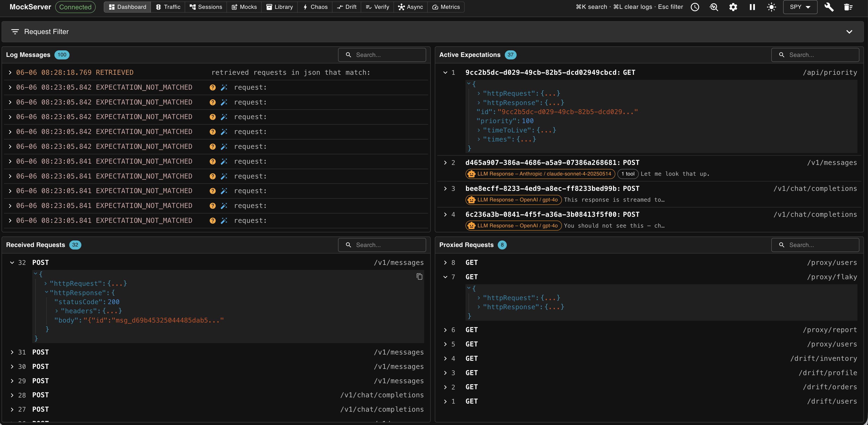The width and height of the screenshot is (868, 425).
Task: Clear logs with the trash-list icon
Action: pos(848,7)
